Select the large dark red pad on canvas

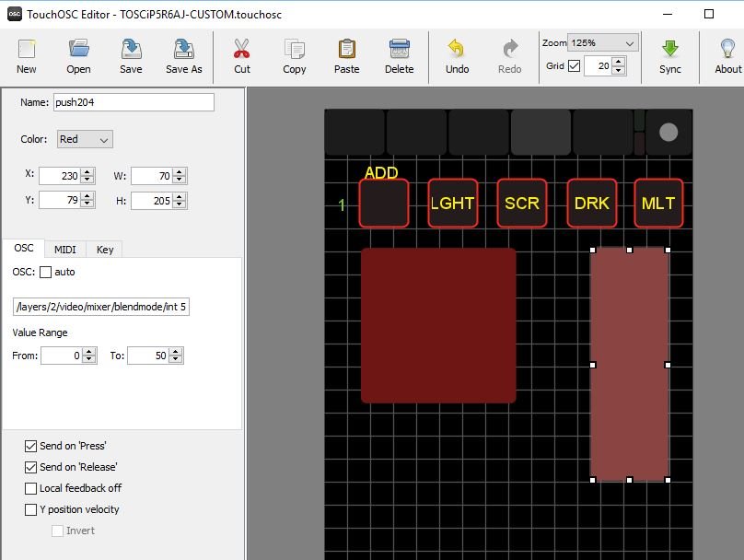click(x=438, y=325)
